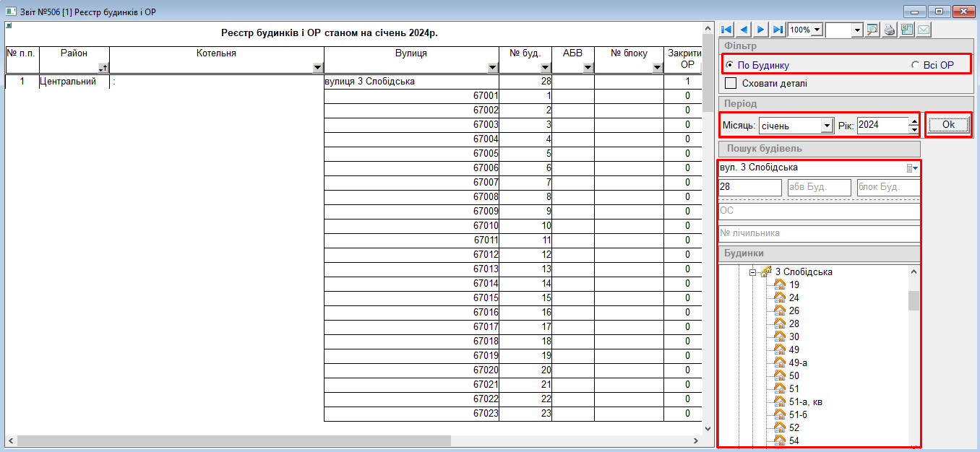Jump to the last report page
The height and width of the screenshot is (452, 980).
tap(778, 30)
